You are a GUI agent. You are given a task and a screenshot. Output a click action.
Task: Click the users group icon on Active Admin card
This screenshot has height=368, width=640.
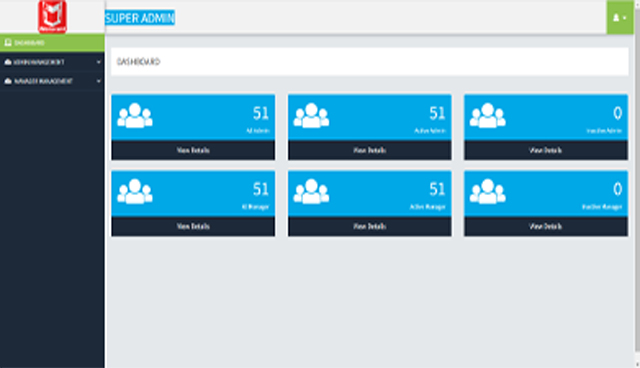click(311, 115)
